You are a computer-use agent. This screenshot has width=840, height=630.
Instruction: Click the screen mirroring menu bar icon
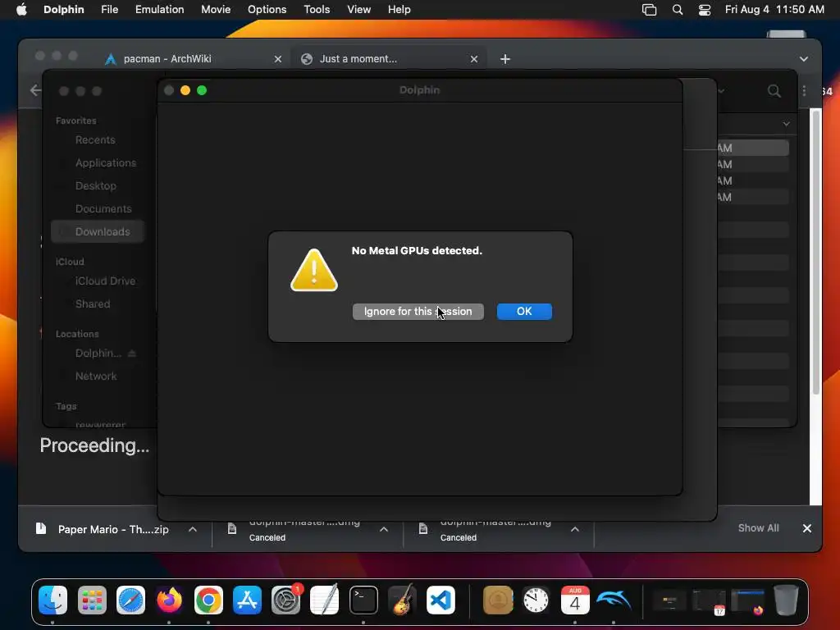click(650, 10)
